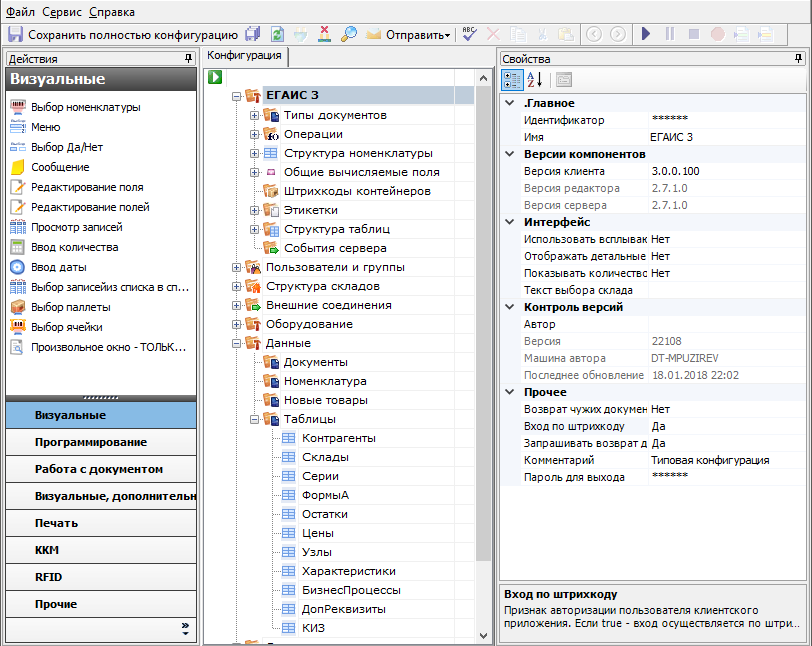Click the magnifier search icon in toolbar

[349, 34]
